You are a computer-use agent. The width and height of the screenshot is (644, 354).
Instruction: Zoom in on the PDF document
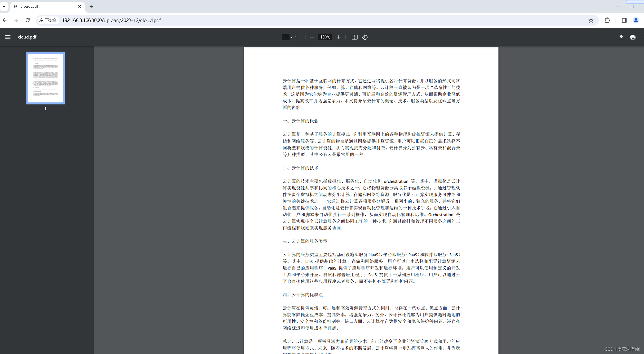[x=338, y=37]
